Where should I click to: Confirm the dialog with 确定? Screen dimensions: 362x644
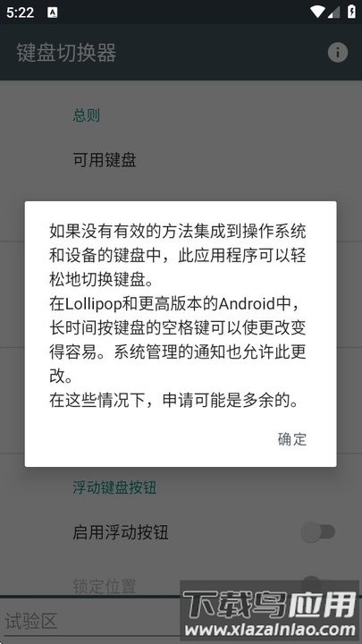point(291,439)
